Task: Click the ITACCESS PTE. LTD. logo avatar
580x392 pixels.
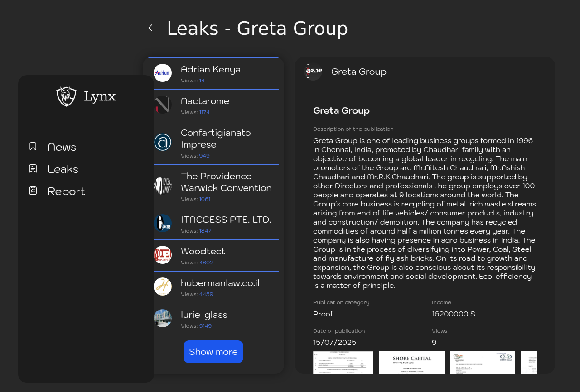Action: 163,223
